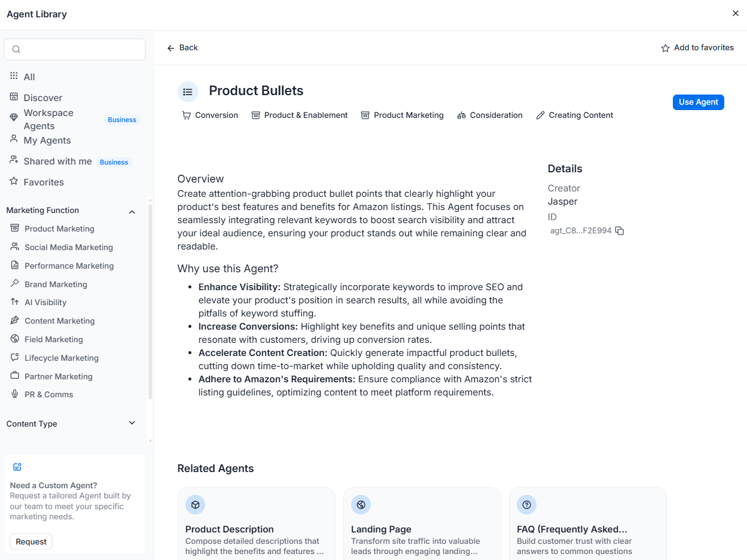The image size is (747, 560).
Task: Click the custom agent request icon
Action: [17, 467]
